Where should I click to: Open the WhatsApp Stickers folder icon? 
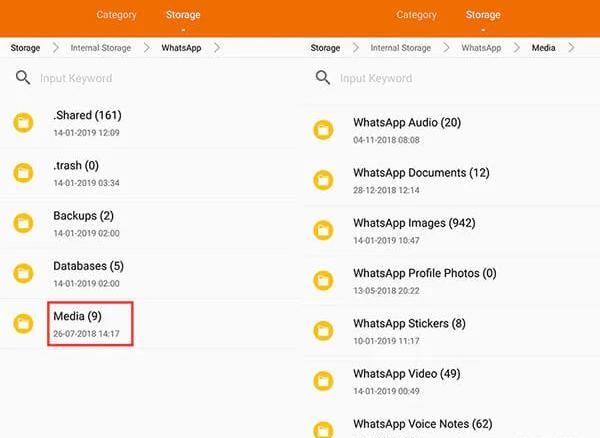pos(323,331)
